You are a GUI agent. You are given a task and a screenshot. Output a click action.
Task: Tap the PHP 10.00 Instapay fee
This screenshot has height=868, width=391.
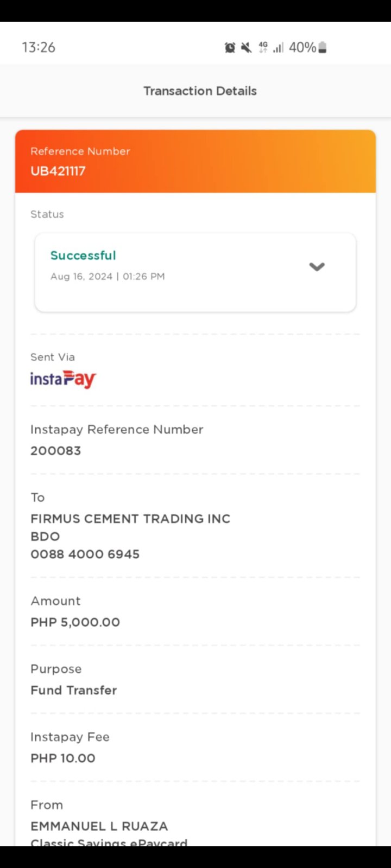tap(63, 758)
